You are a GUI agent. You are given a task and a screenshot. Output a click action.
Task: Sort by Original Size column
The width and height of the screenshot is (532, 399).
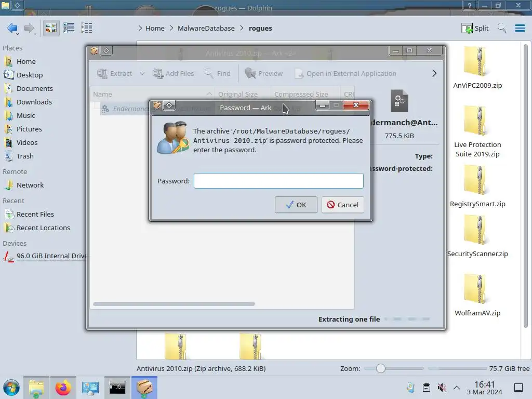tap(243, 95)
